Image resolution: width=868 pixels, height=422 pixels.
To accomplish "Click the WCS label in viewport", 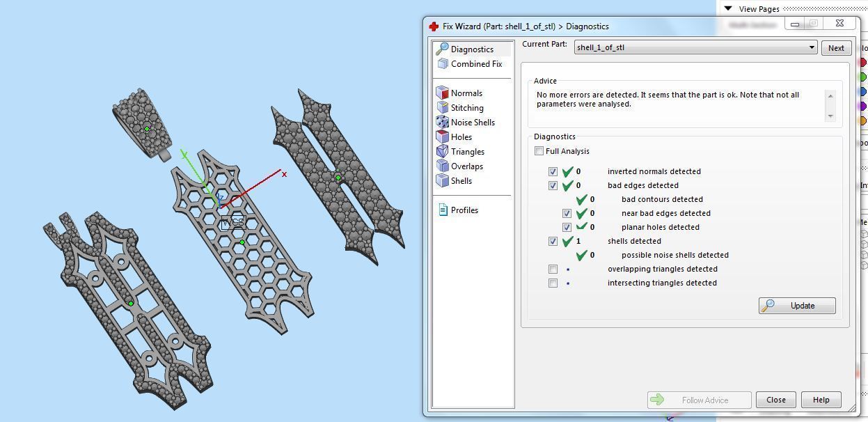I will [x=233, y=223].
